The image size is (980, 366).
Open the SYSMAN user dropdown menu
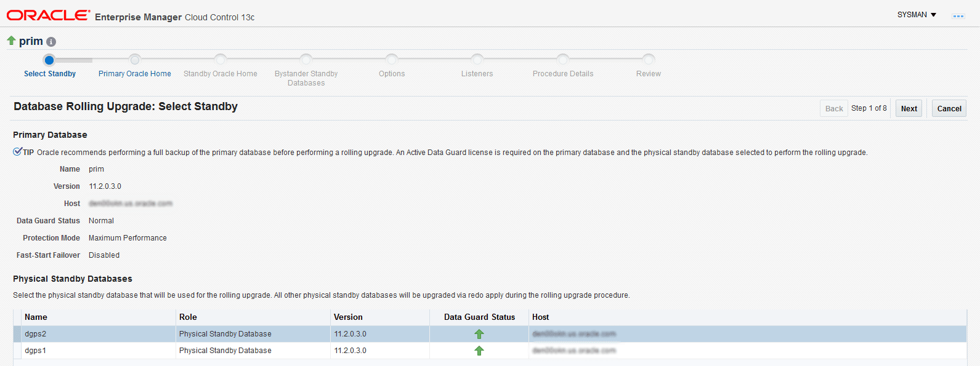917,15
